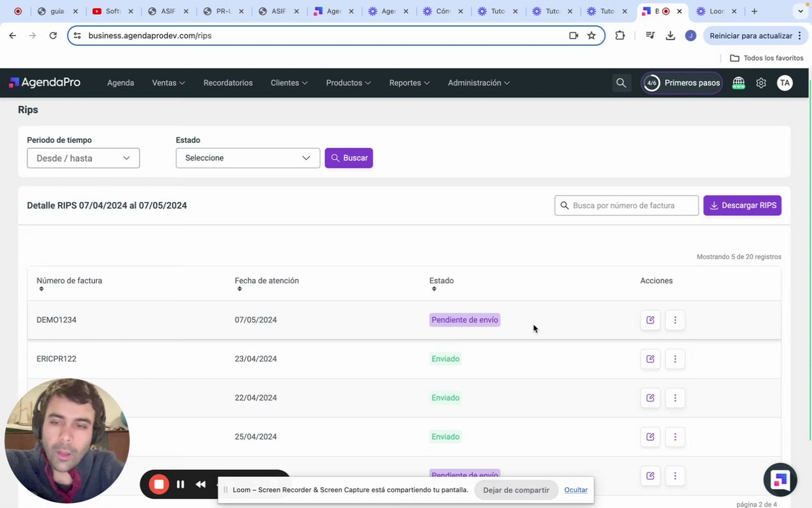Click the Loom webcam bubble
The height and width of the screenshot is (508, 812).
click(67, 440)
